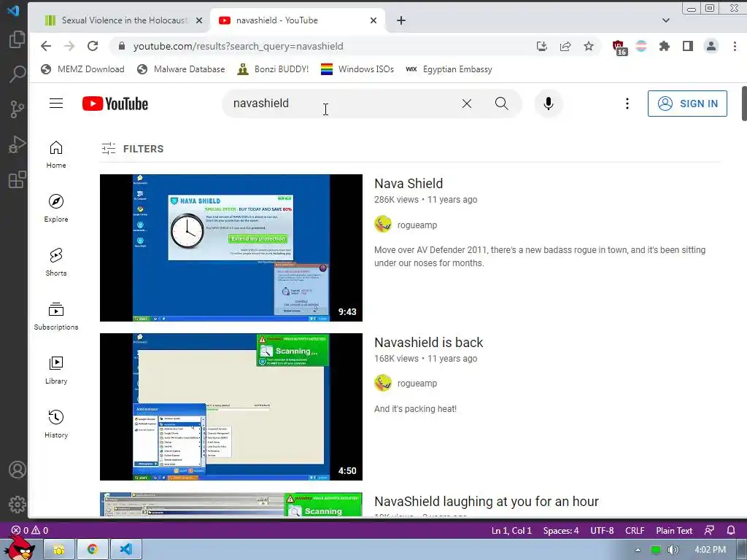Open VS Code Extensions icon
The width and height of the screenshot is (747, 560).
pyautogui.click(x=18, y=180)
